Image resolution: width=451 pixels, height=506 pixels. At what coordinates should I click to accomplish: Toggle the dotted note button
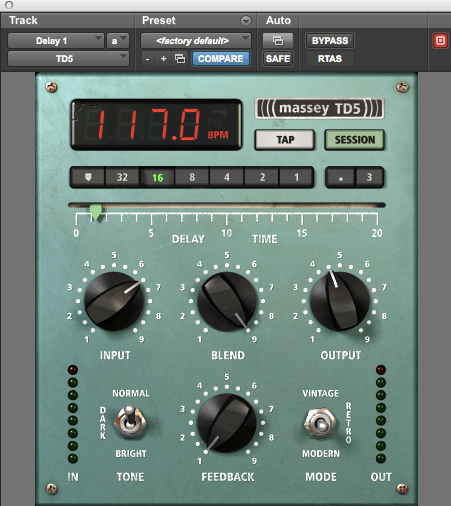(341, 177)
